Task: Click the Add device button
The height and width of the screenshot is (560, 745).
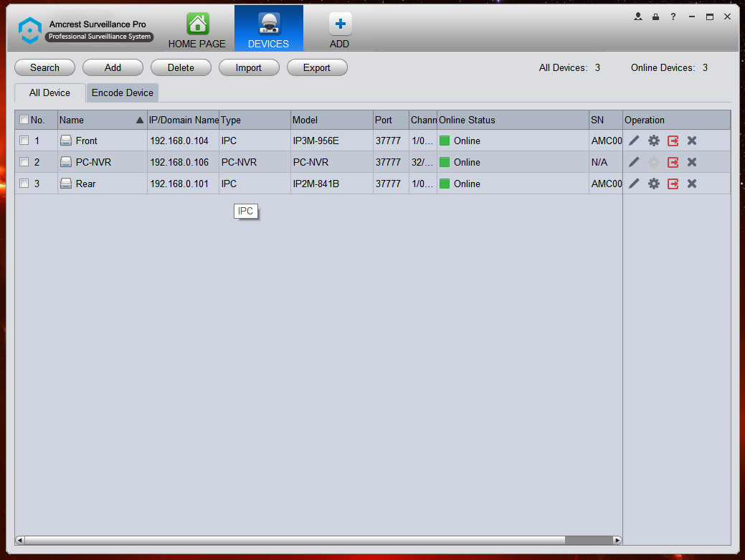Action: [113, 67]
